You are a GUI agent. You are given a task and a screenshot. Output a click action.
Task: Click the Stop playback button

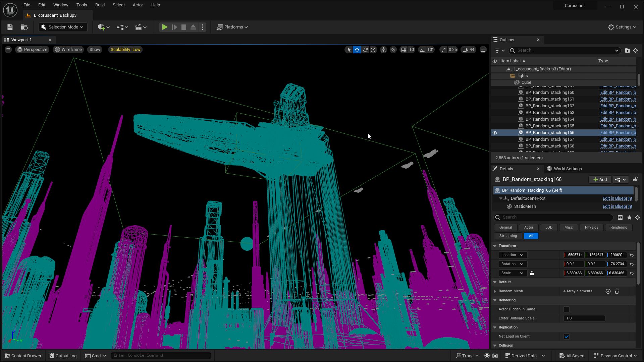184,27
